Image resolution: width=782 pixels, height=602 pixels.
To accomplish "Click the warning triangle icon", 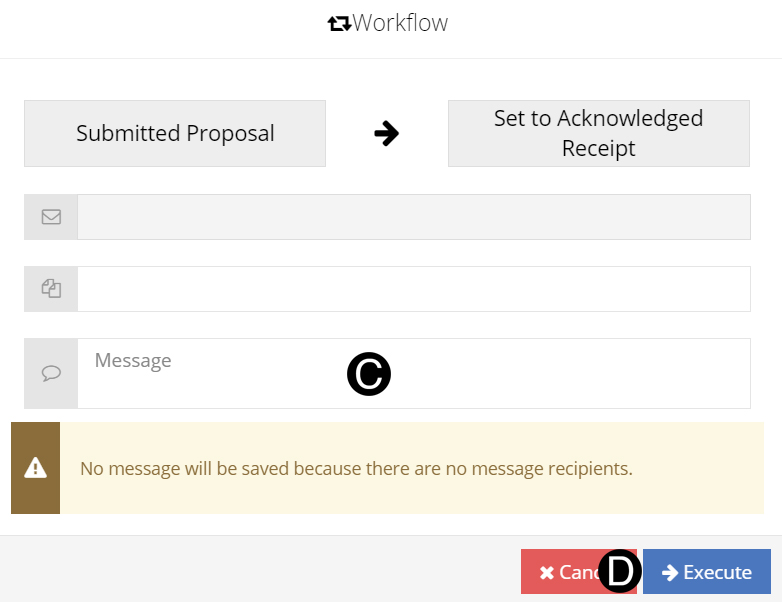I will tap(36, 468).
